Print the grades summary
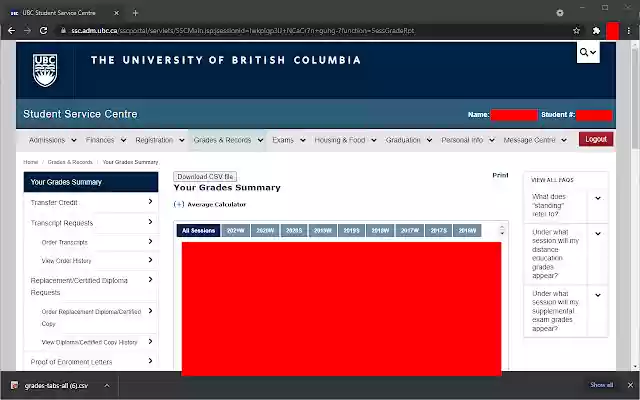This screenshot has height=400, width=640. [500, 175]
